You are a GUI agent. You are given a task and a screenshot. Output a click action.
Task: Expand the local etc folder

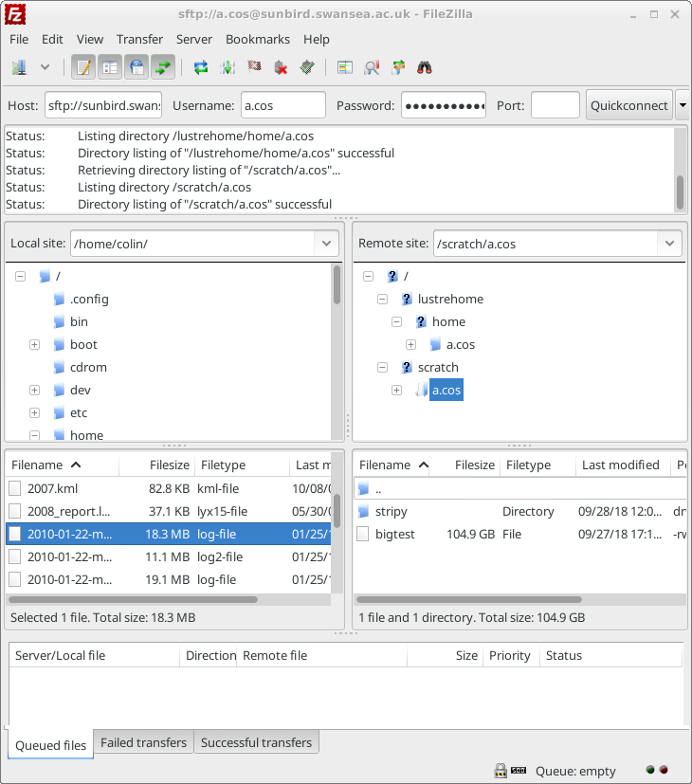point(34,412)
